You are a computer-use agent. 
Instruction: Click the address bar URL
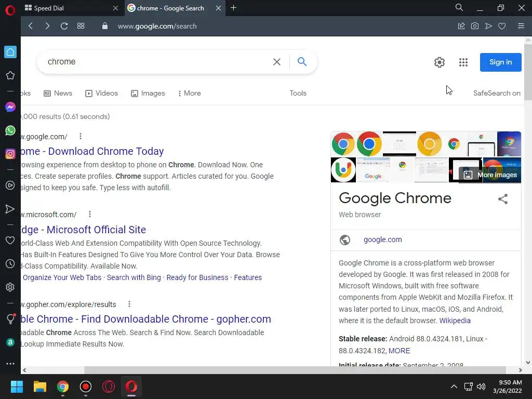click(x=157, y=26)
